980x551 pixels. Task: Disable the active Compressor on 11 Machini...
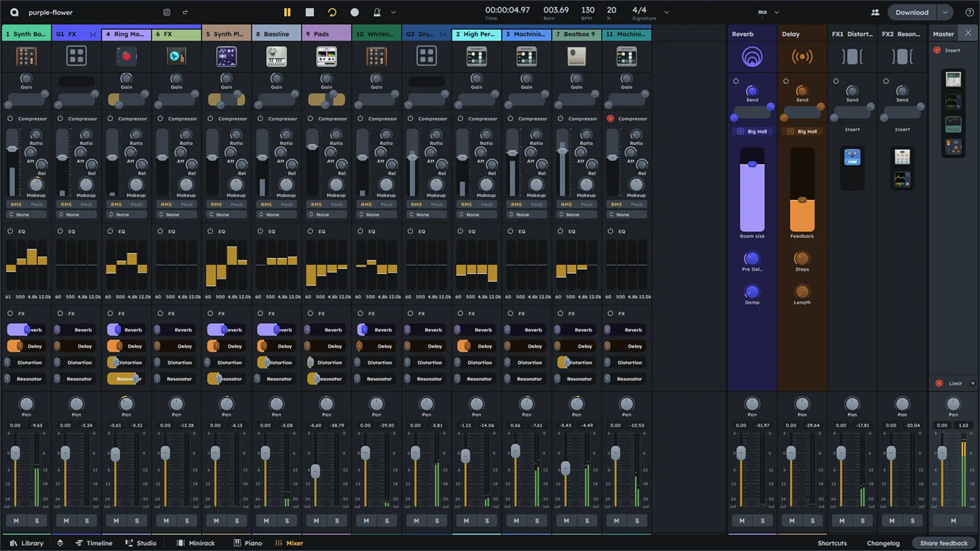click(x=610, y=118)
